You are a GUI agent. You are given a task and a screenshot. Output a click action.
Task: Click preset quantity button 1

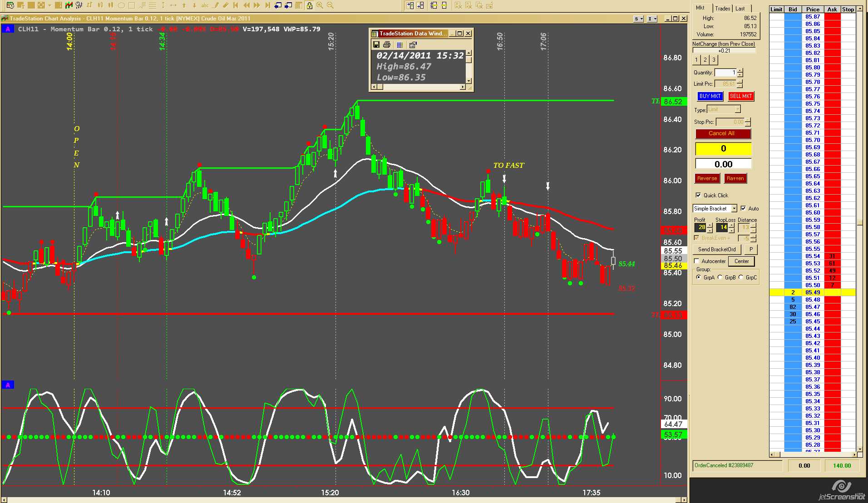coord(696,60)
